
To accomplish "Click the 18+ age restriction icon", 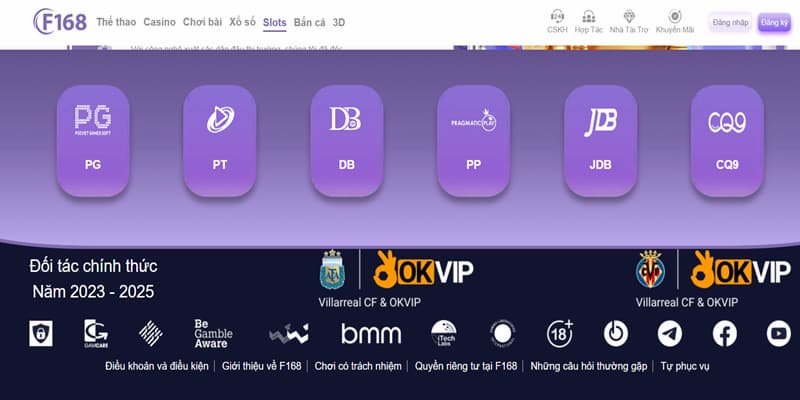I will point(561,333).
